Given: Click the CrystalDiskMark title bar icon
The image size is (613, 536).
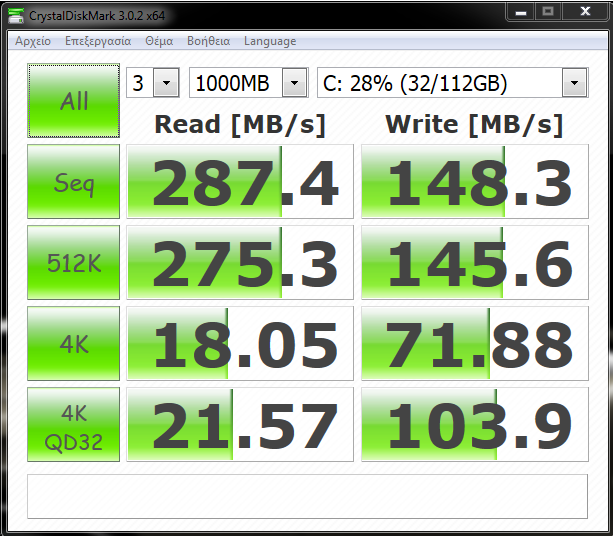Looking at the screenshot, I should [x=16, y=16].
